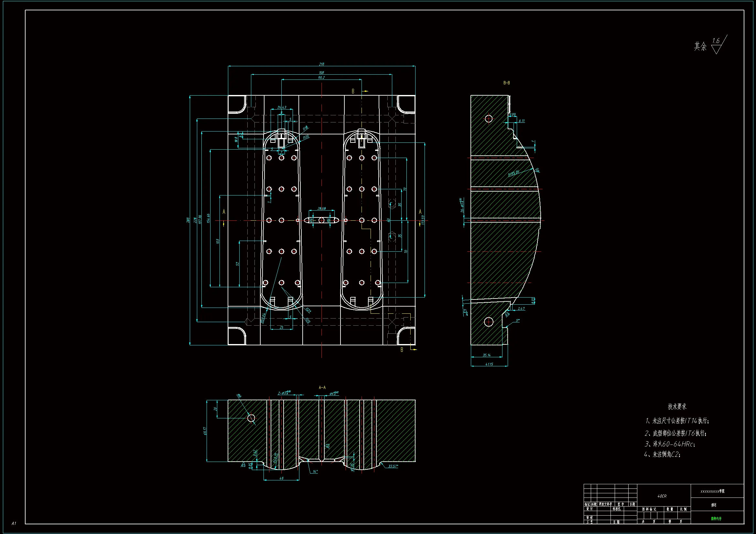Screen dimensions: 756x534
Task: Select the 33.57° angle annotation
Action: (x=393, y=466)
